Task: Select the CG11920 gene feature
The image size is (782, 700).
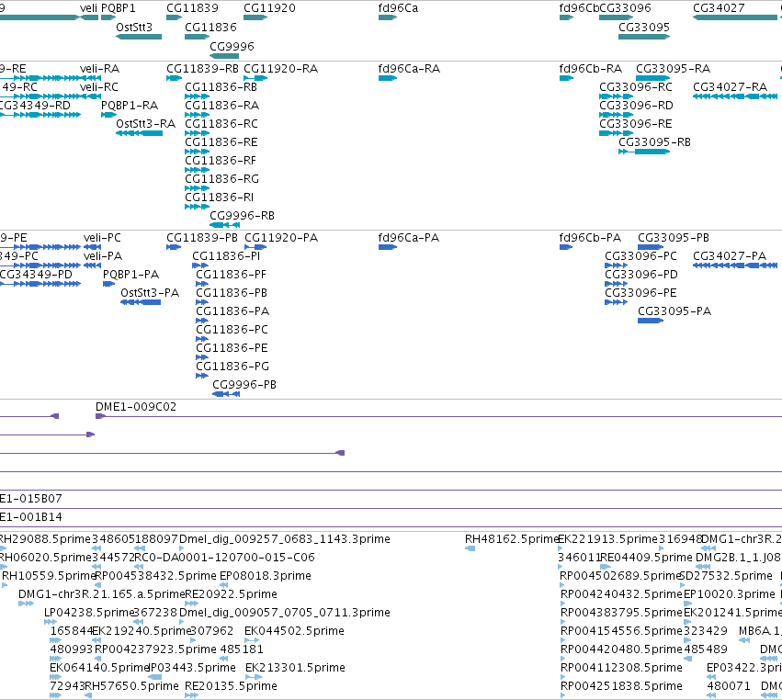Action: tap(255, 17)
